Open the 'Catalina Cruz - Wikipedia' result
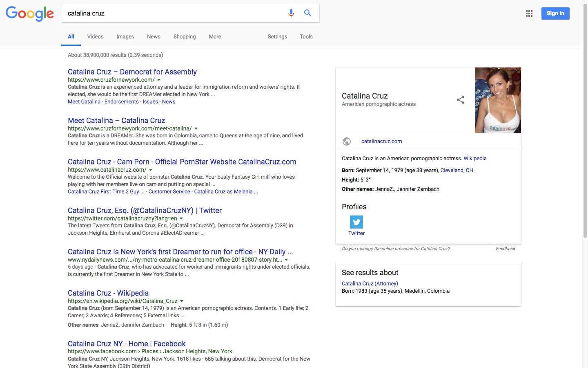Viewport: 588px width, 368px height. coord(108,293)
